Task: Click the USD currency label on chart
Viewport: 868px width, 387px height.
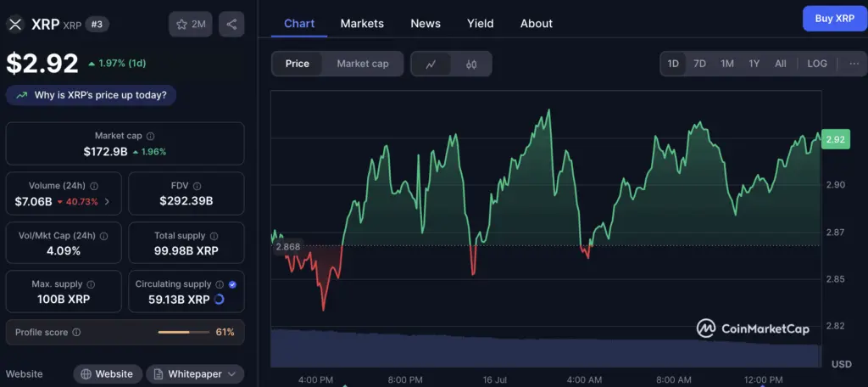Action: coord(842,365)
